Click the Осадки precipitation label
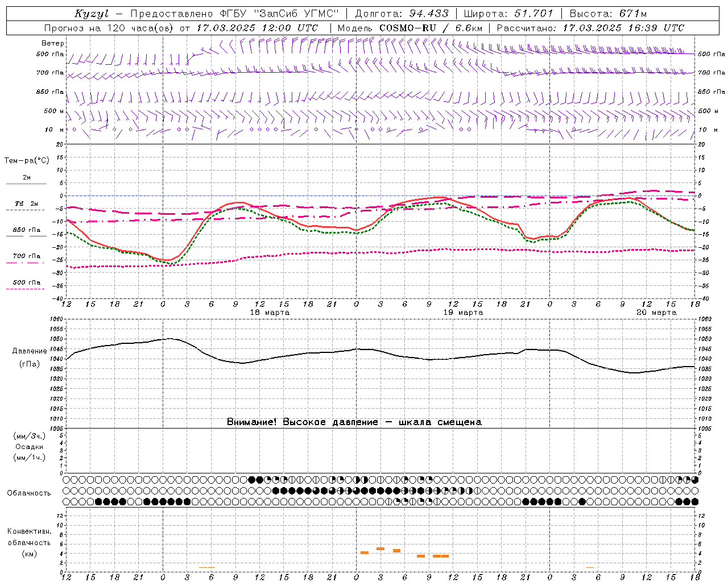 click(x=30, y=447)
